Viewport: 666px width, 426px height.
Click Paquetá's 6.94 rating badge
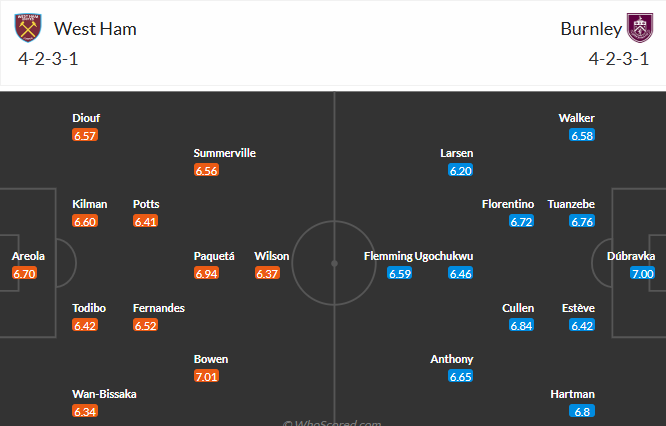207,273
